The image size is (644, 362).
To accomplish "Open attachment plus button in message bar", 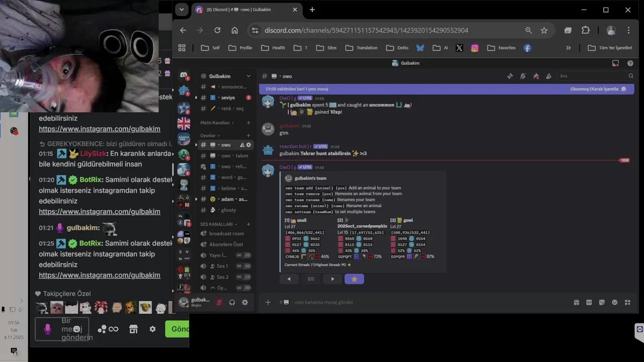I will (x=268, y=302).
